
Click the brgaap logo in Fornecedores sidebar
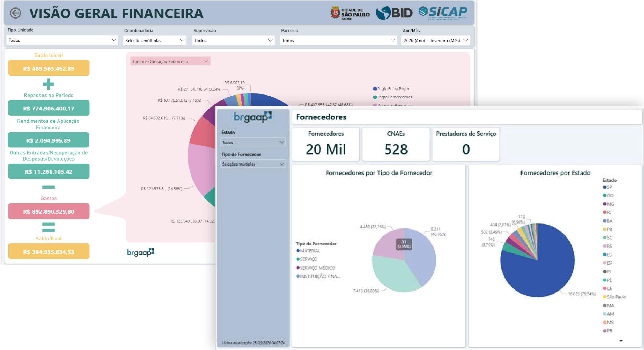253,117
